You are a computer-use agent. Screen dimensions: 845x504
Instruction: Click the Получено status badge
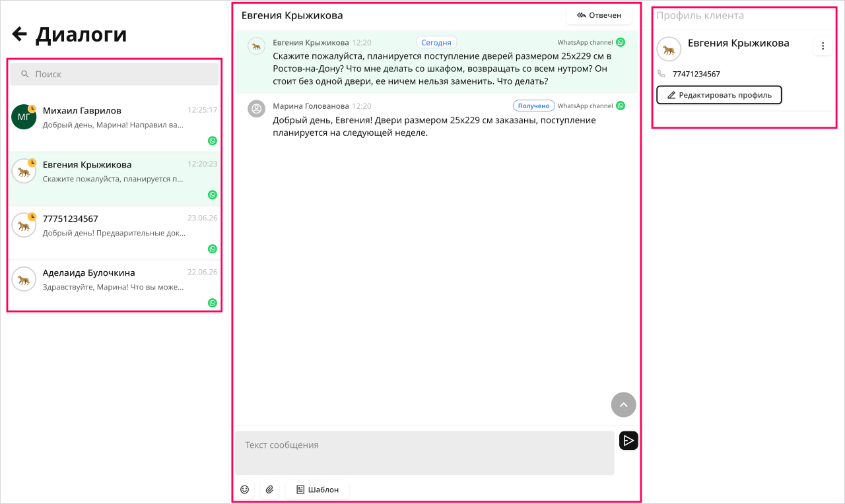[533, 106]
